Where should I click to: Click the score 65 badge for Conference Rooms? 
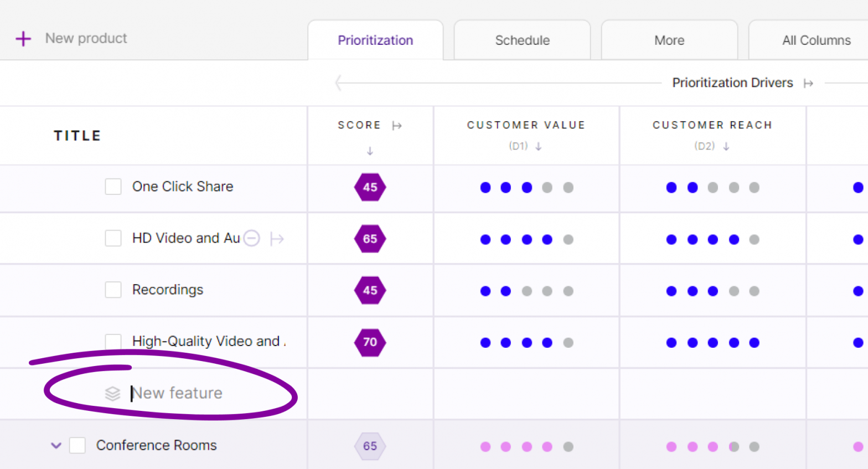(370, 446)
